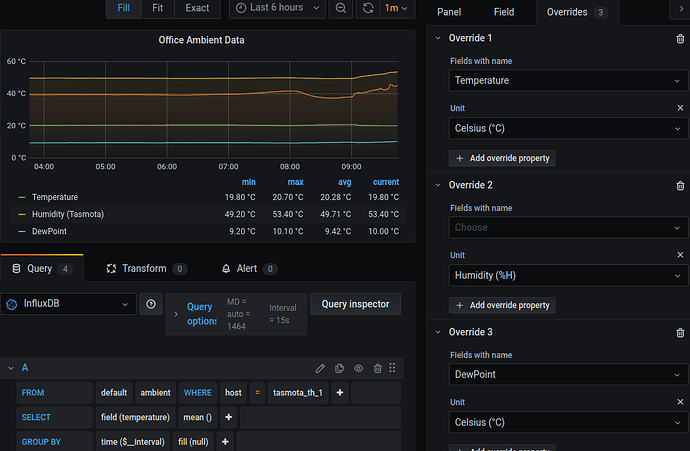
Task: Sort legend by the current column
Action: 386,182
